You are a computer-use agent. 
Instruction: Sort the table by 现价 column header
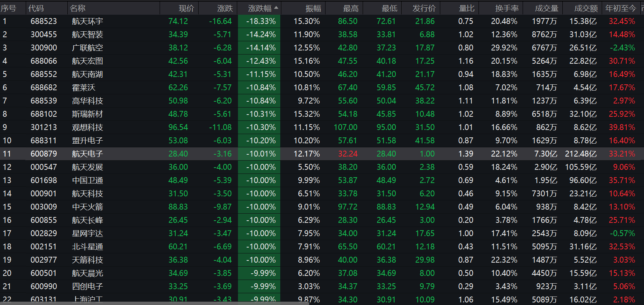point(186,8)
